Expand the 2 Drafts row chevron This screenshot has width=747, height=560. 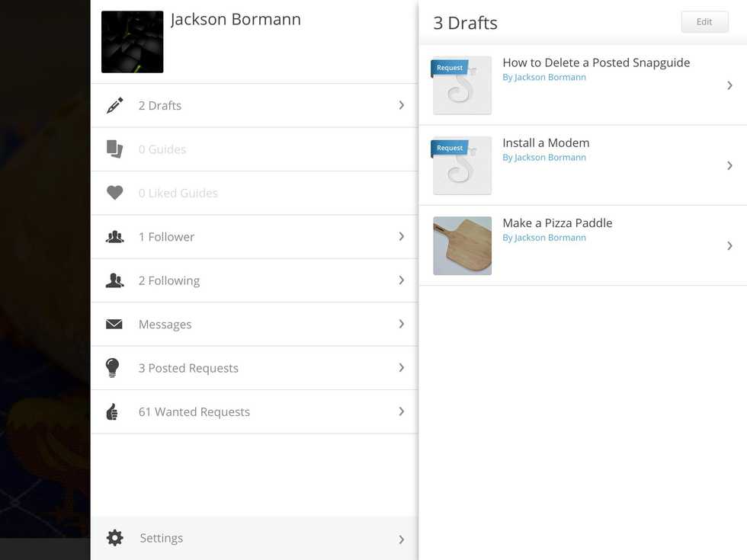[402, 105]
